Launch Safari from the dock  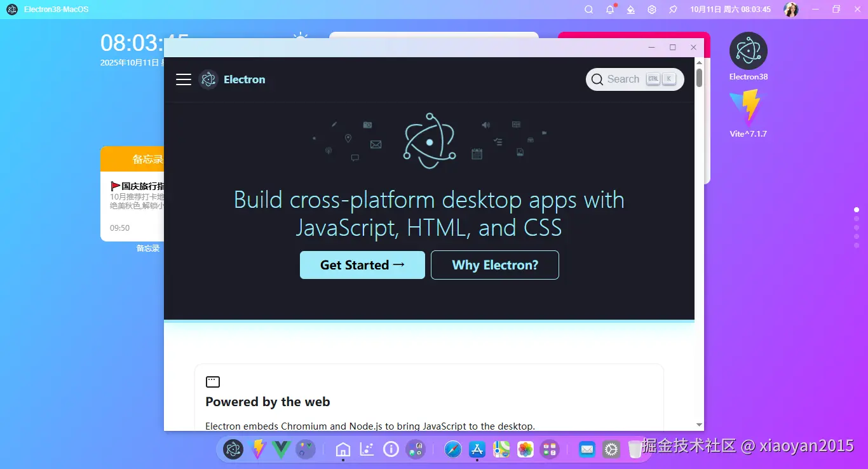coord(453,449)
